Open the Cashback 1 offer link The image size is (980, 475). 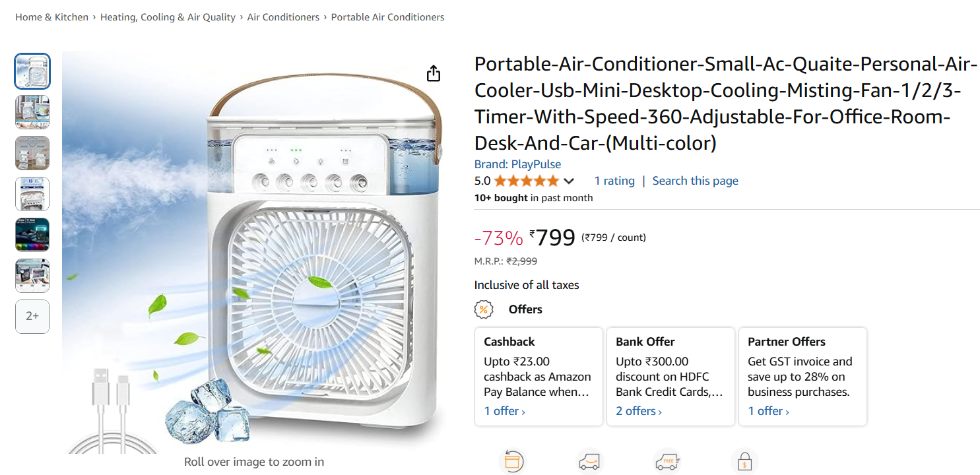coord(504,411)
